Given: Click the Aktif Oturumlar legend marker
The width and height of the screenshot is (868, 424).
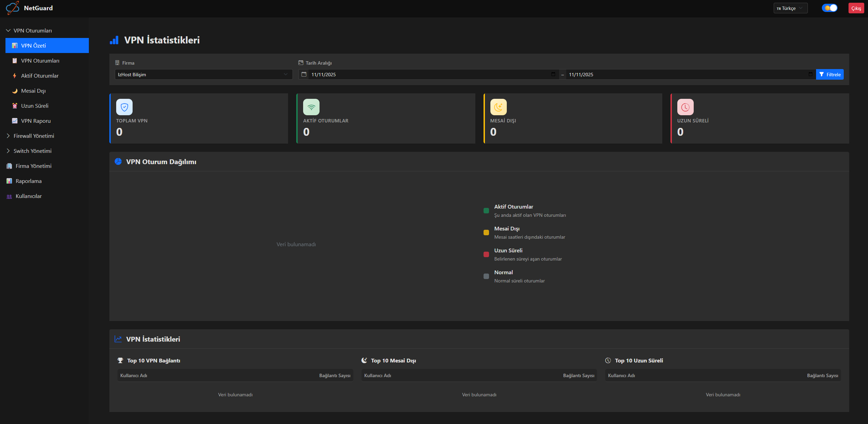Looking at the screenshot, I should [x=486, y=211].
